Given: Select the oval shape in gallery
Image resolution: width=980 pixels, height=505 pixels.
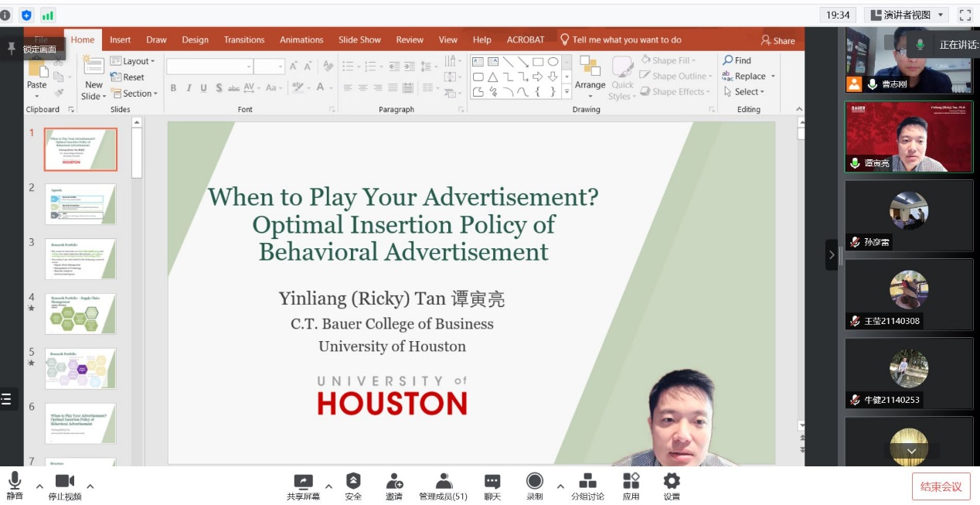Looking at the screenshot, I should coord(553,62).
